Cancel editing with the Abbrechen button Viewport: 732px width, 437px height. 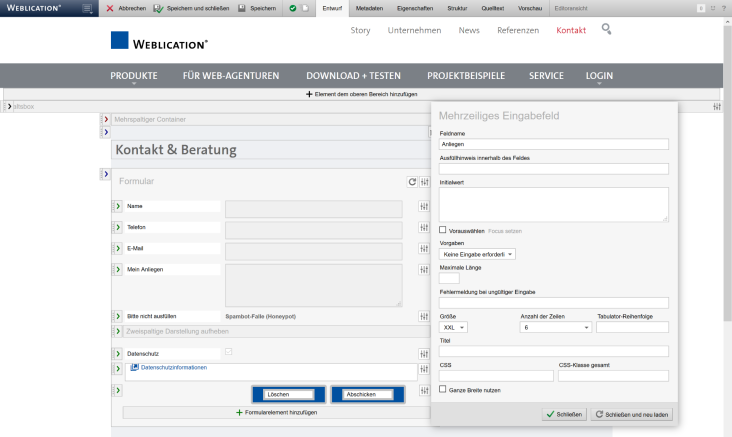coord(126,8)
